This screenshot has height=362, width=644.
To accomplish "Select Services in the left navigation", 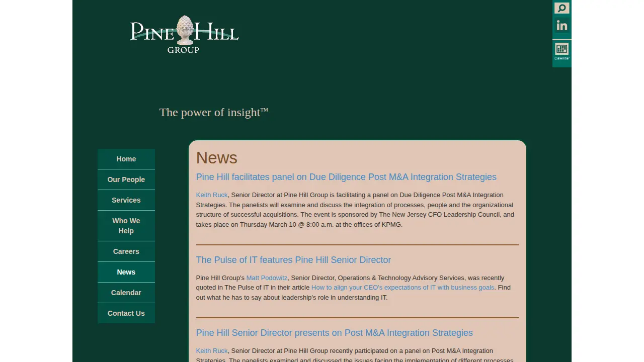I will (126, 200).
